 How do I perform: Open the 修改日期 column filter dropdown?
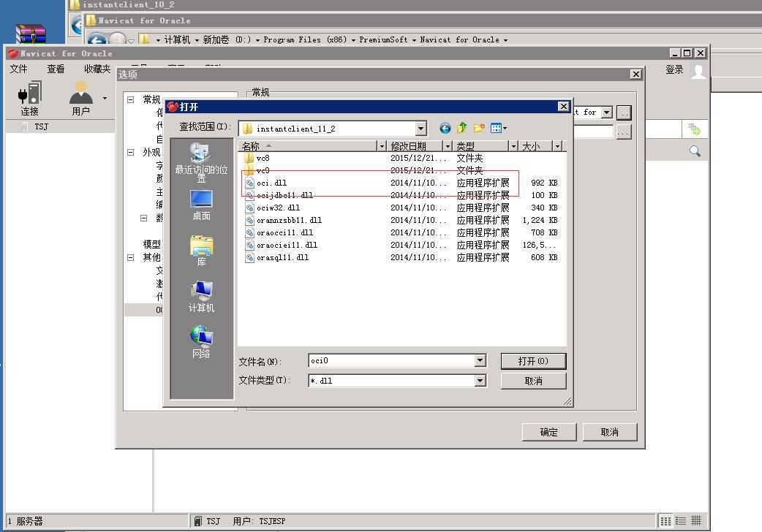[448, 145]
